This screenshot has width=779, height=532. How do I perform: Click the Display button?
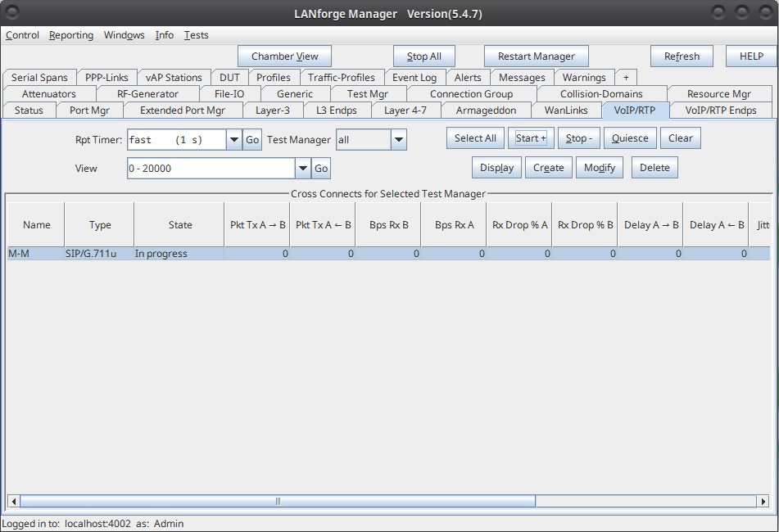tap(497, 167)
